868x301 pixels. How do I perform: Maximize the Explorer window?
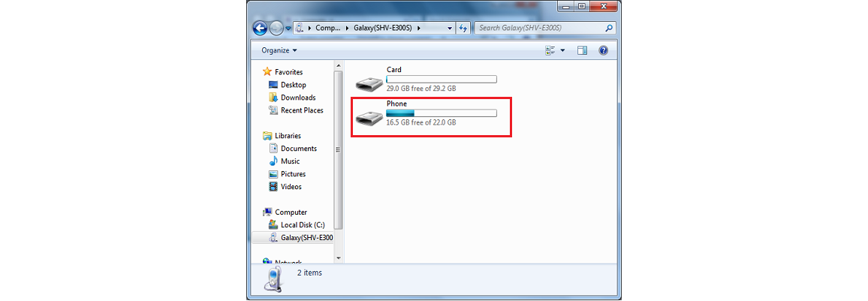(581, 6)
